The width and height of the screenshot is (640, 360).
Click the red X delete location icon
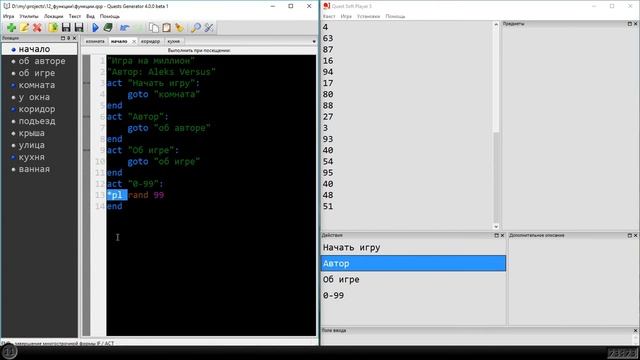pyautogui.click(x=37, y=27)
